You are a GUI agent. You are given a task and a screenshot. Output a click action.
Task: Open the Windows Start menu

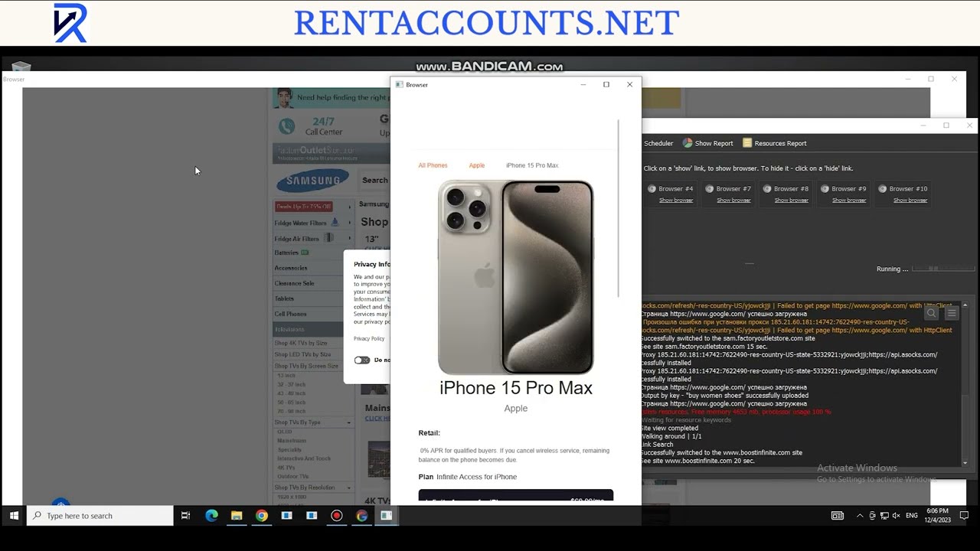(x=14, y=516)
